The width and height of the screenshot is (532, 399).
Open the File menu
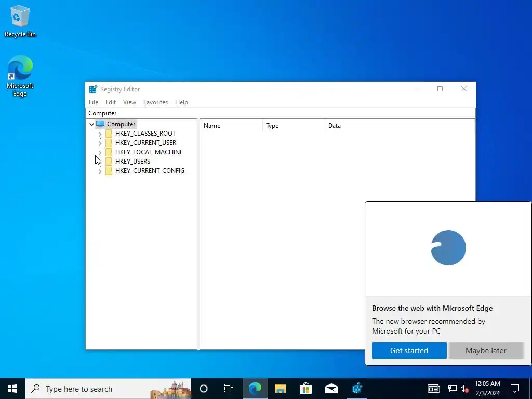94,102
